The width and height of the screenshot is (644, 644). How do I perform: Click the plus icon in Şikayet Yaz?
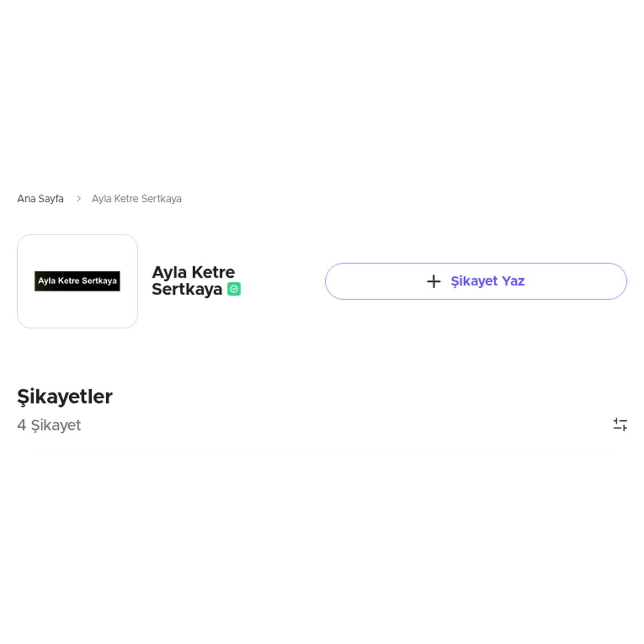(434, 281)
